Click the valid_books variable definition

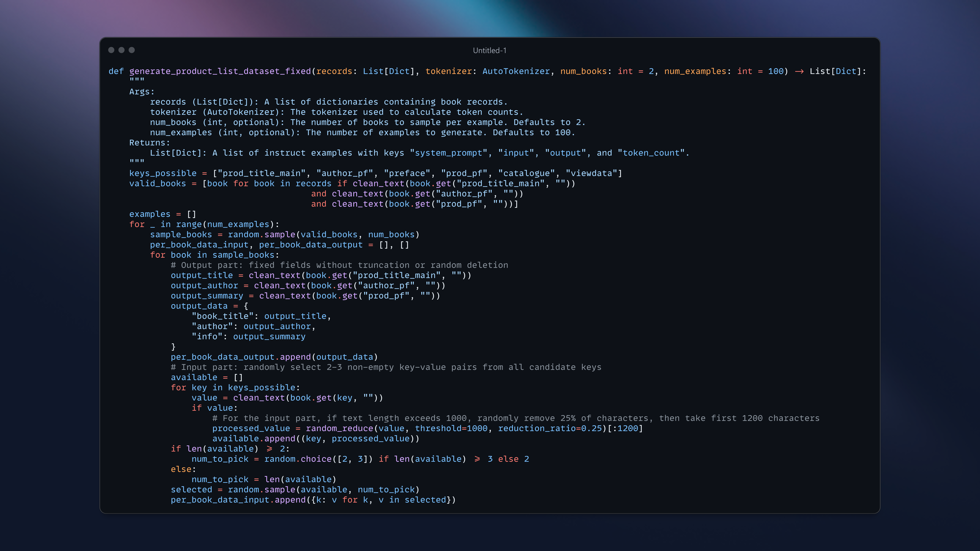158,184
